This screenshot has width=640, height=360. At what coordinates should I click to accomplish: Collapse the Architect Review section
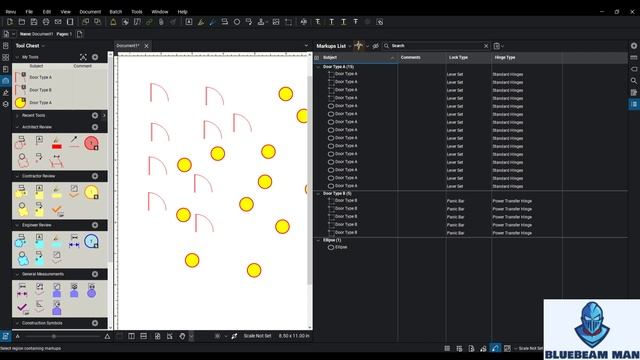click(x=17, y=127)
